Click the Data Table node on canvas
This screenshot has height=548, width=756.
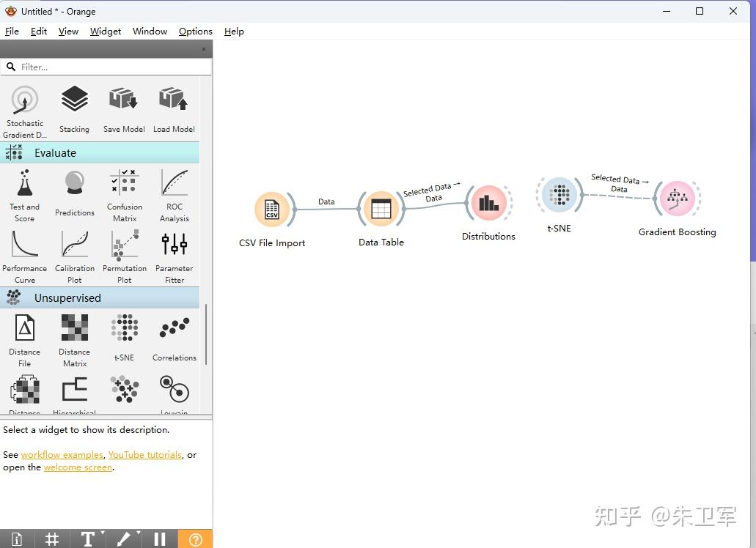[x=381, y=209]
